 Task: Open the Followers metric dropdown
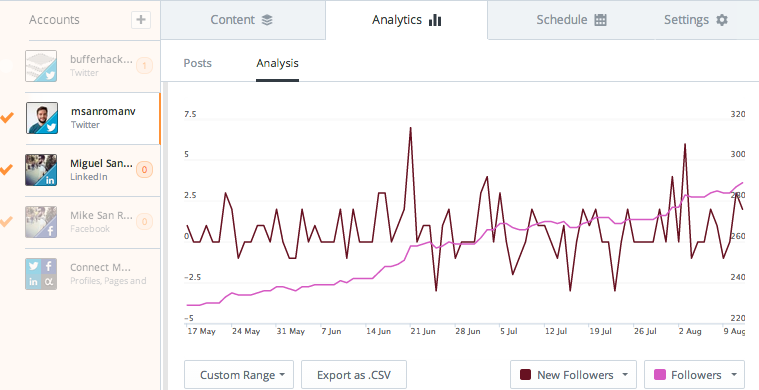coord(694,375)
